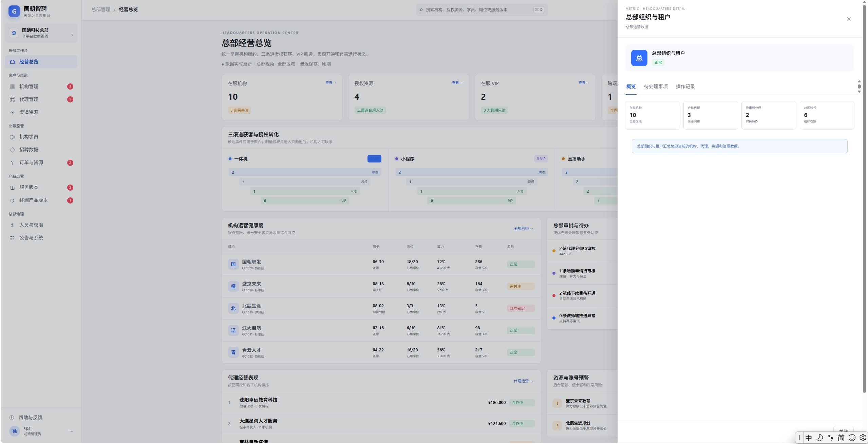
Task: Click warning icon beside 北辰生涯规划 alert
Action: (557, 426)
